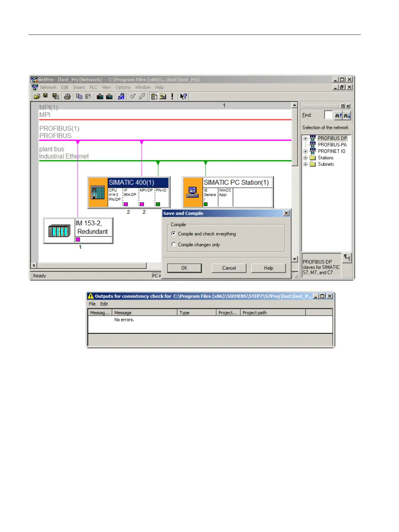This screenshot has height=532, width=399.
Task: Open Edit menu in consistency check window
Action: [x=104, y=304]
